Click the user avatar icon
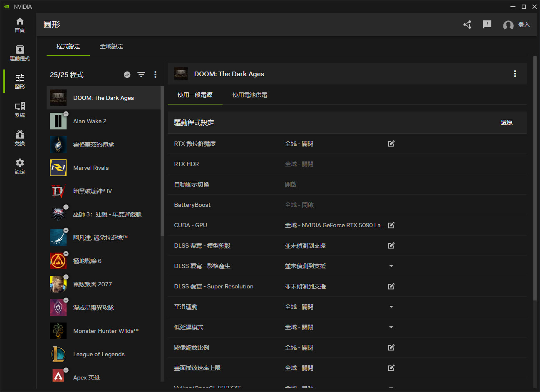The height and width of the screenshot is (392, 540). [x=508, y=25]
